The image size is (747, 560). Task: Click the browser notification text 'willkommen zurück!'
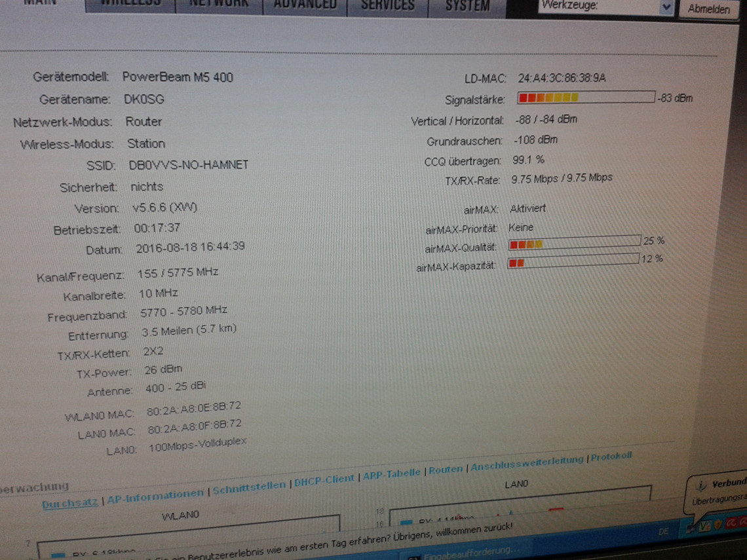[474, 529]
